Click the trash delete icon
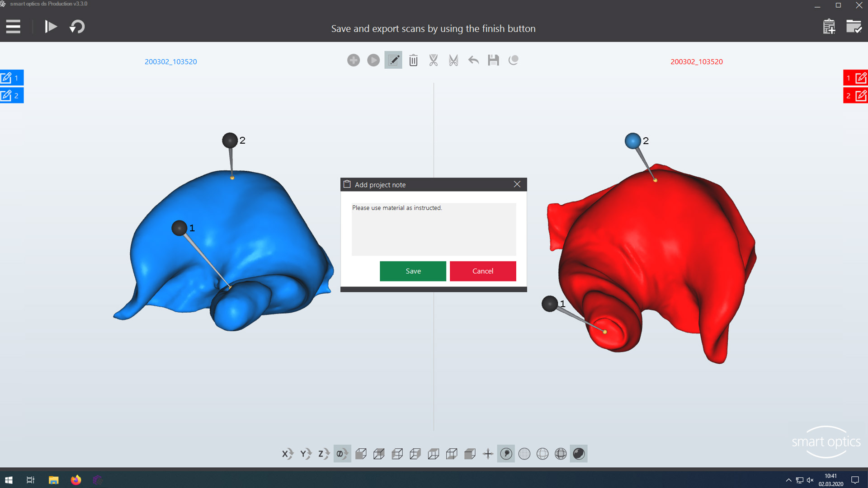Screen dimensions: 868x488 pyautogui.click(x=413, y=60)
